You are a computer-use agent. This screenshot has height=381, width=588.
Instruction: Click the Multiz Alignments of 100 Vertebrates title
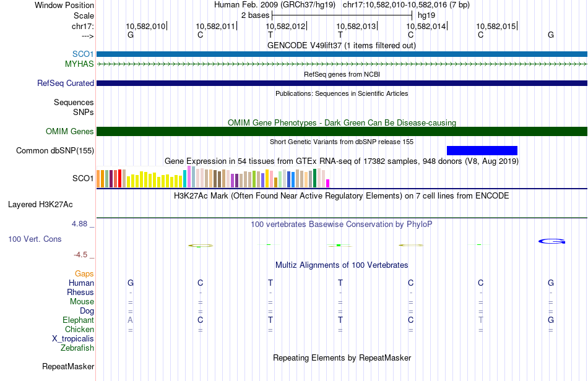click(342, 265)
